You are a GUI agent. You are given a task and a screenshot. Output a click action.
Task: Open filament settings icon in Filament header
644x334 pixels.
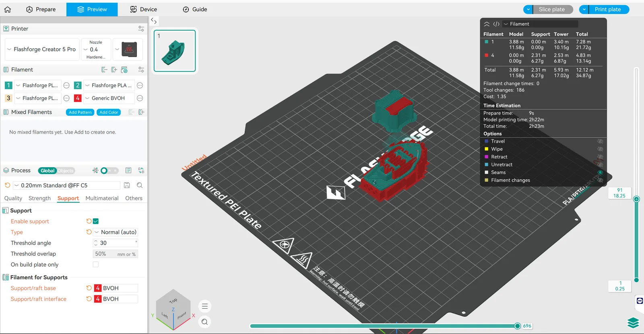pos(141,70)
